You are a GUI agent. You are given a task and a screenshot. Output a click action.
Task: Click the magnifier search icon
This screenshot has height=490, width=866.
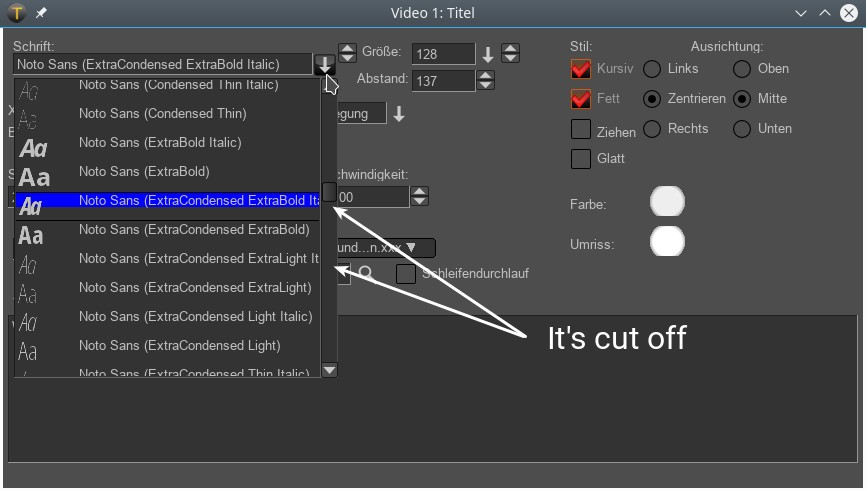pos(367,273)
